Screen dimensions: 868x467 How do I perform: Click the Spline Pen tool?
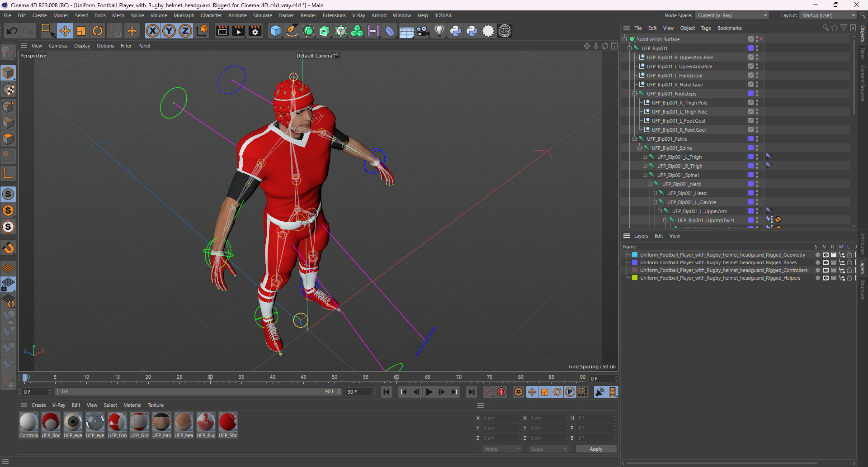pyautogui.click(x=292, y=31)
